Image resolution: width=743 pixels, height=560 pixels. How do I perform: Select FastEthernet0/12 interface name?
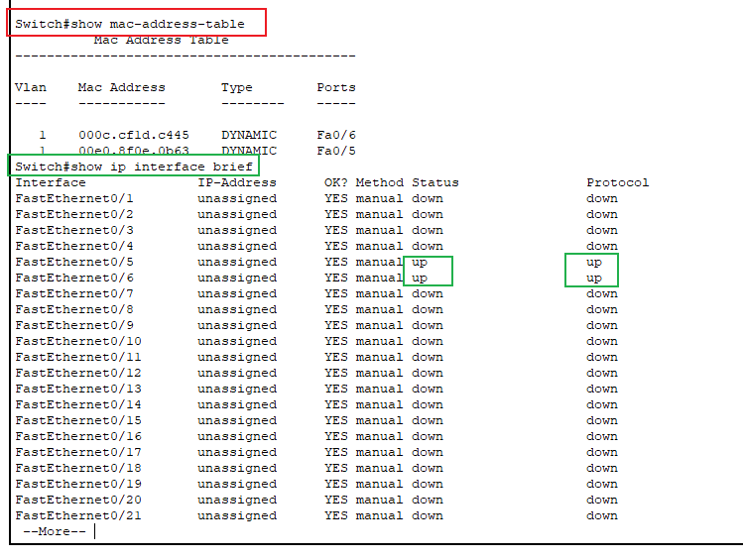click(x=78, y=373)
